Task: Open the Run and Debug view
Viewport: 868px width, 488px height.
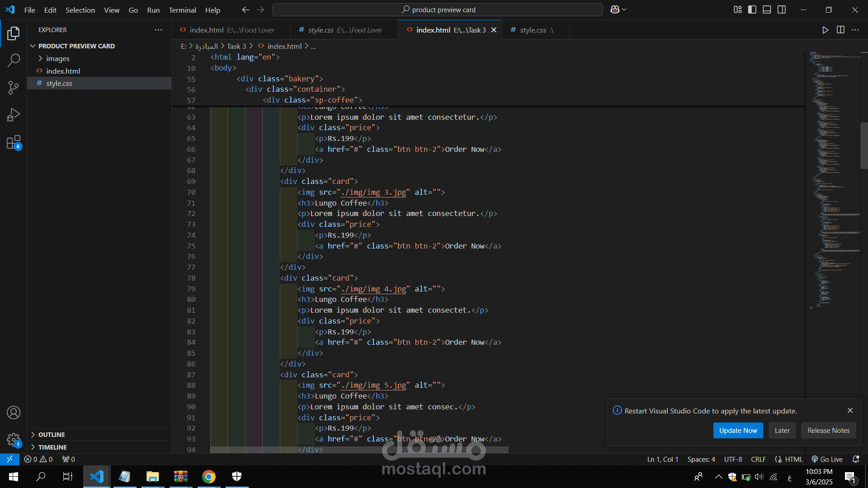Action: 14,115
